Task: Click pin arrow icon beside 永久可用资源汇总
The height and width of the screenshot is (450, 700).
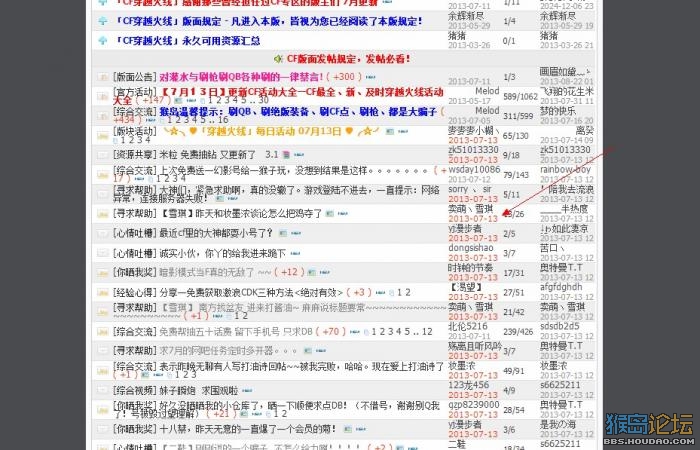Action: pyautogui.click(x=103, y=41)
